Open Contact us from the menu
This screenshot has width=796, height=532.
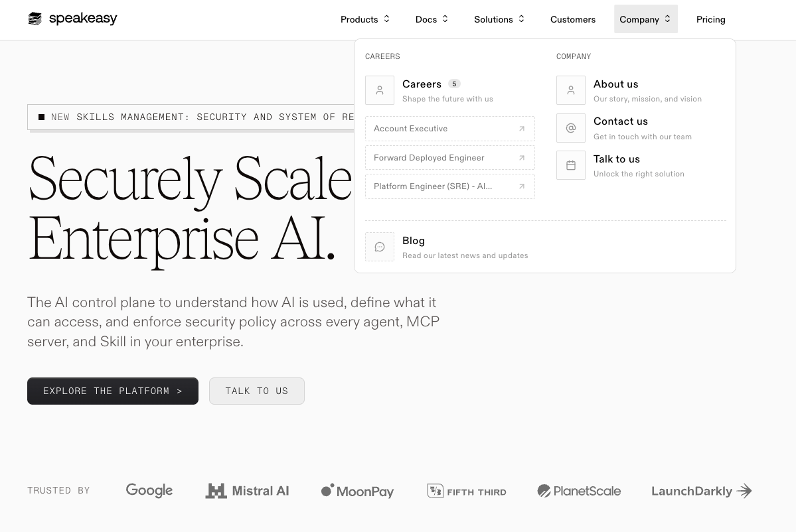click(641, 128)
